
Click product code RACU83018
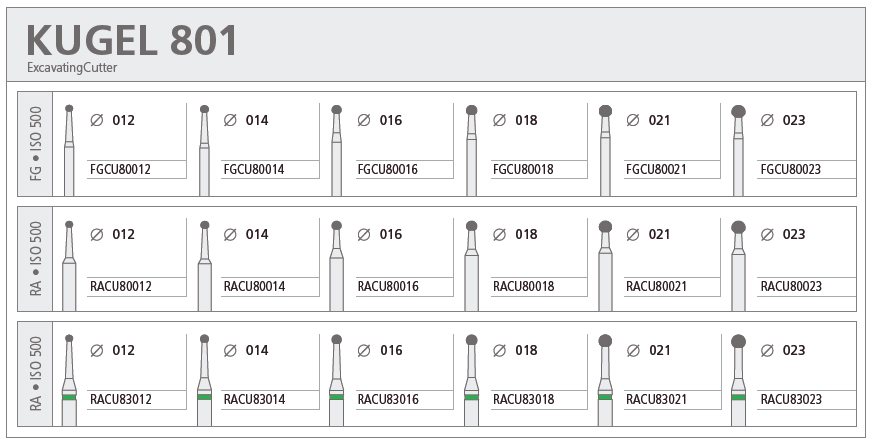523,399
